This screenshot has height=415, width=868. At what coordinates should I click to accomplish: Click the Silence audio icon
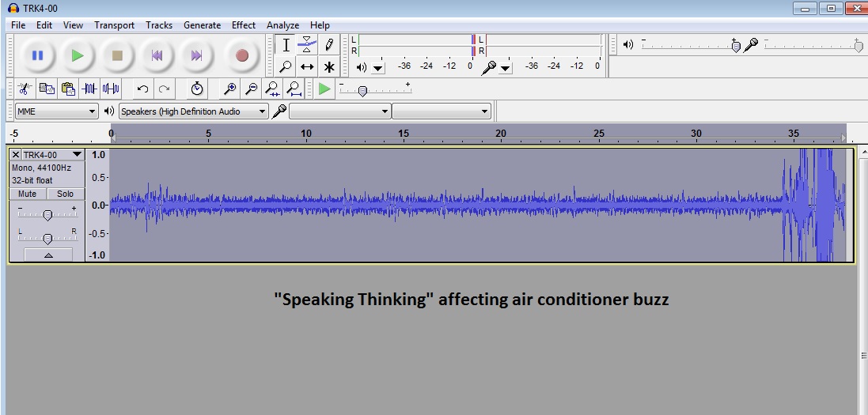pos(111,89)
